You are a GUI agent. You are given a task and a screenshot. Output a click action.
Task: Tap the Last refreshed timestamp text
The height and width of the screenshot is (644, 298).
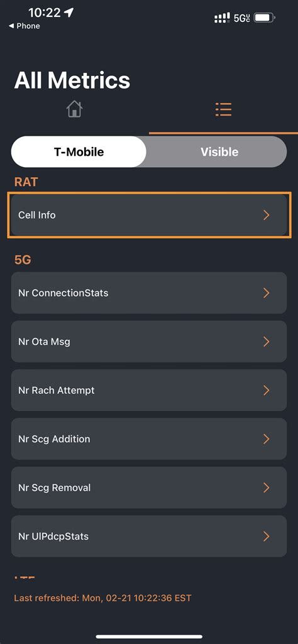click(102, 598)
